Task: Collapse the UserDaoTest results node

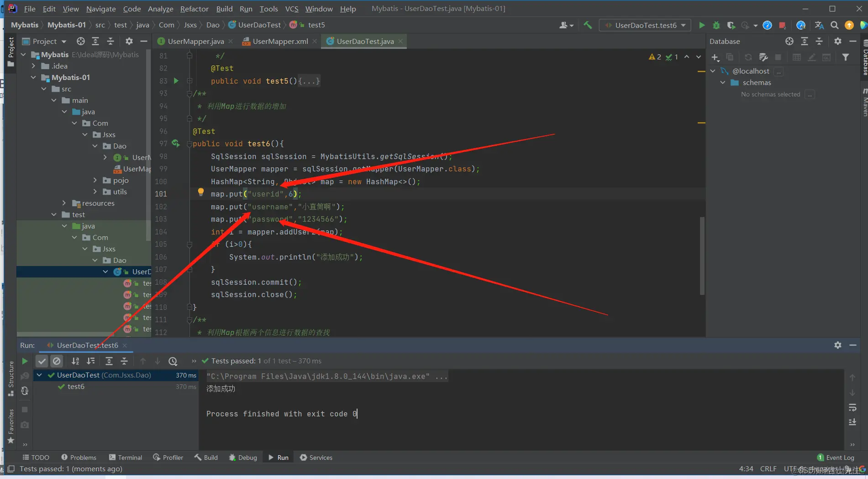Action: (40, 375)
